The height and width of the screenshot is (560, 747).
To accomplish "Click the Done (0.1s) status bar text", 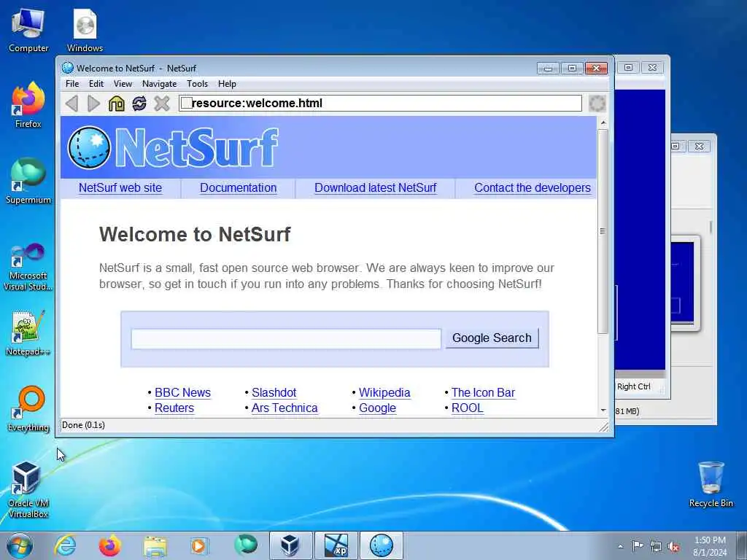I will click(x=83, y=425).
